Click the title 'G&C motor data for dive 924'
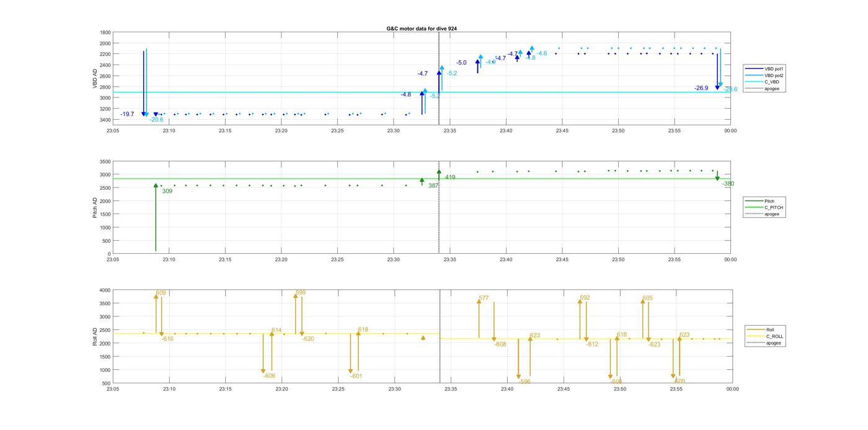Viewport: 868px width, 430px height. pyautogui.click(x=422, y=29)
